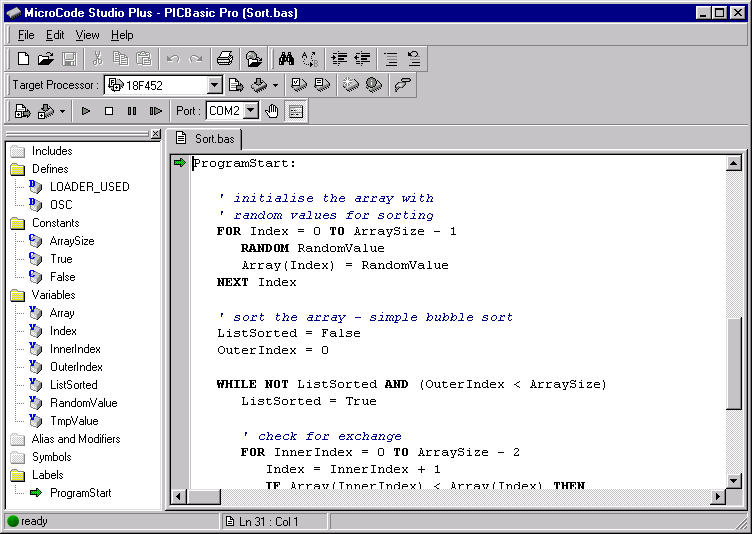Screen dimensions: 752x534
Task: Click the Compile icon beside processor dropdown
Action: pyautogui.click(x=237, y=85)
